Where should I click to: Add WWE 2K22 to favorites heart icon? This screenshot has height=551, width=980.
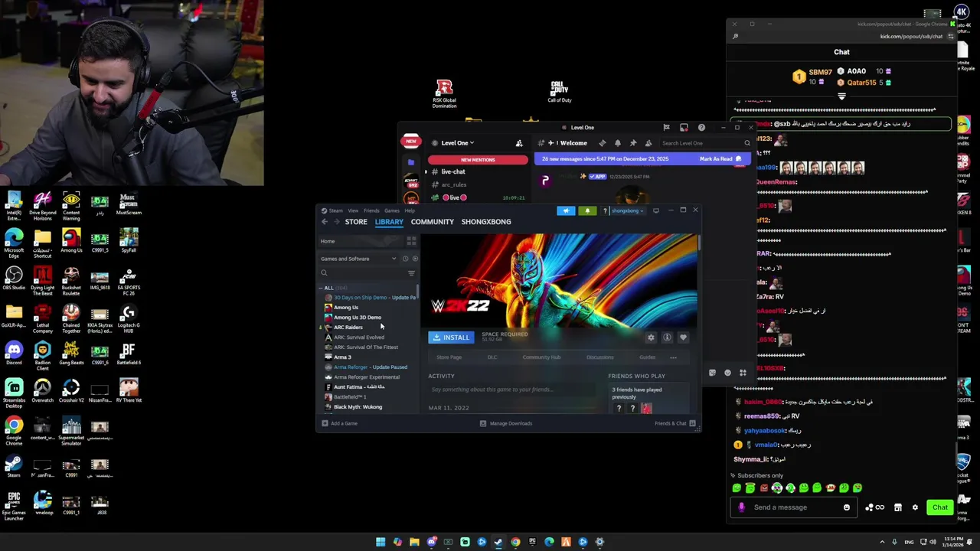point(683,337)
